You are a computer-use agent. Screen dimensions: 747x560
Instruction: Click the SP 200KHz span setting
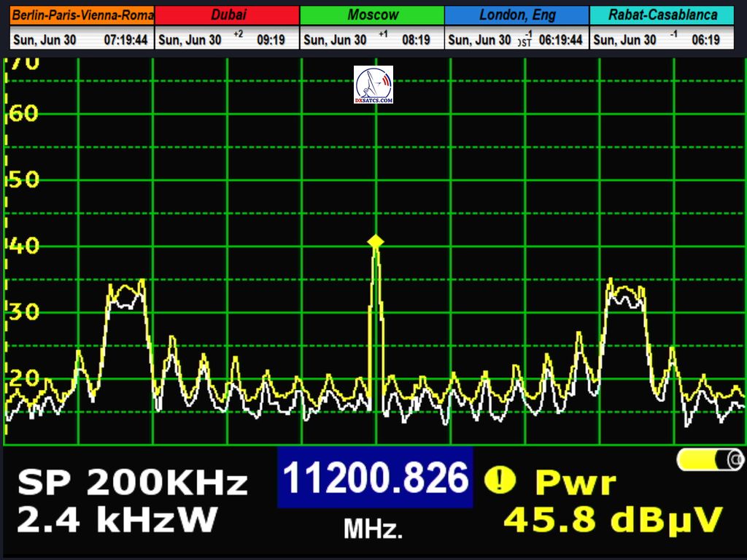coord(133,483)
